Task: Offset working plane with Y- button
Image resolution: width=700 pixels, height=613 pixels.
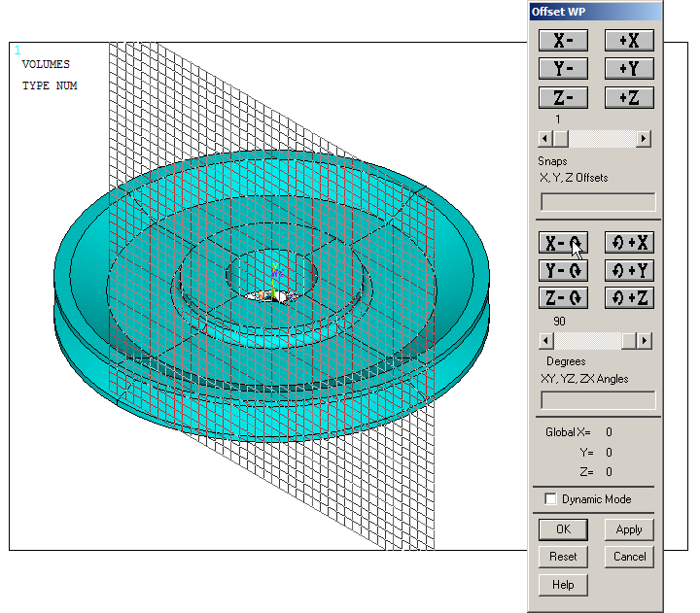Action: (x=563, y=69)
